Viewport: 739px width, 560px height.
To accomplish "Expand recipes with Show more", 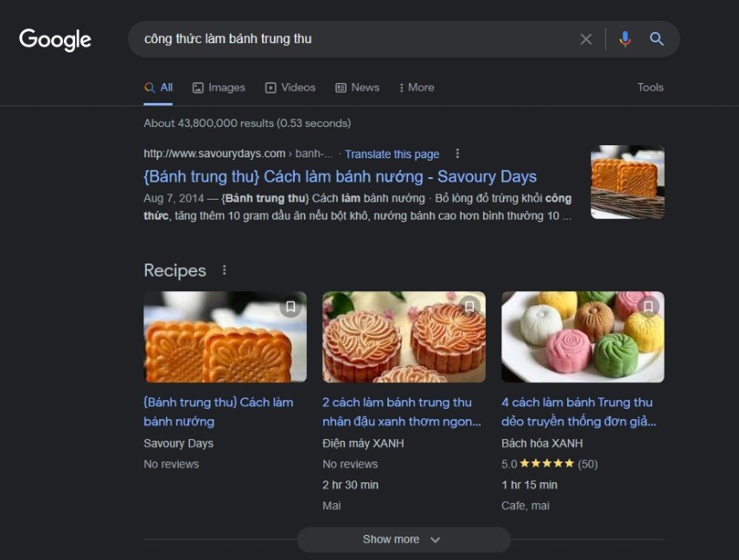I will tap(403, 539).
